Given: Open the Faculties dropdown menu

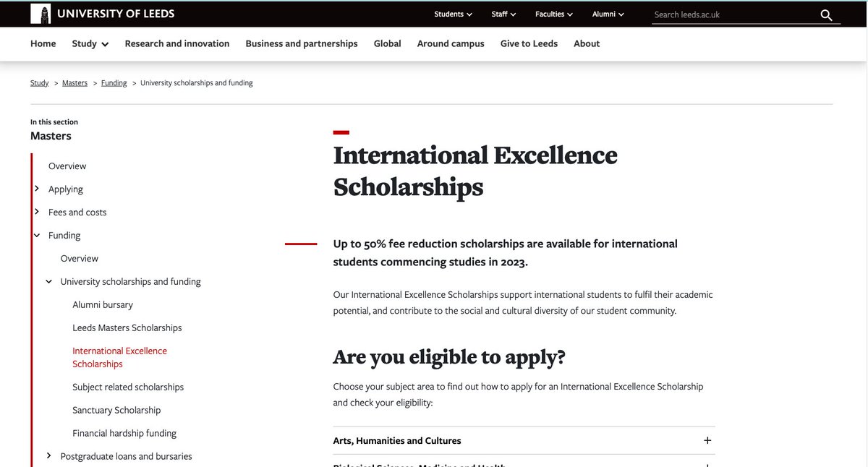Looking at the screenshot, I should (x=553, y=14).
